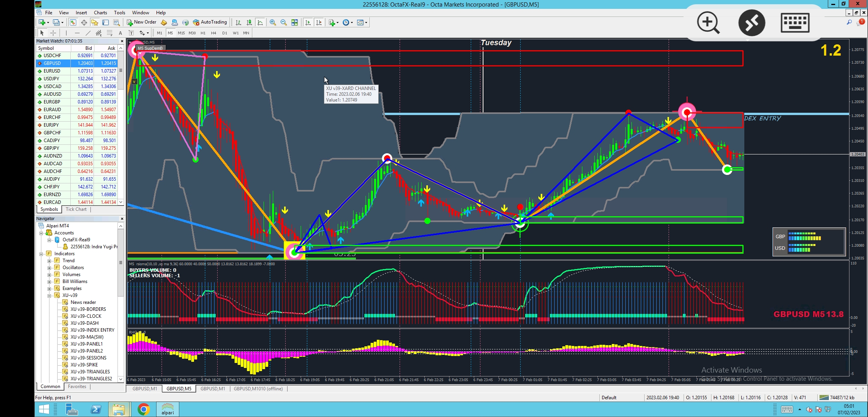This screenshot has height=417, width=868.
Task: Select the M15 timeframe
Action: click(181, 33)
